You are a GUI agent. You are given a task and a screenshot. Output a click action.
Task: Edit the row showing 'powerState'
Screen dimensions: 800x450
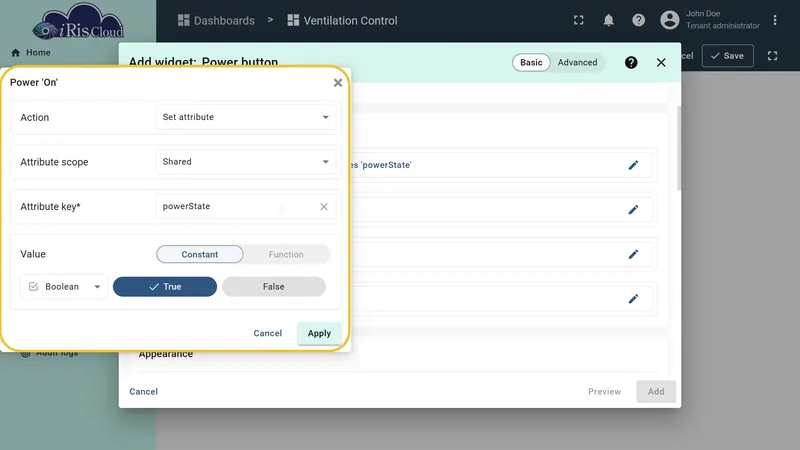[633, 165]
